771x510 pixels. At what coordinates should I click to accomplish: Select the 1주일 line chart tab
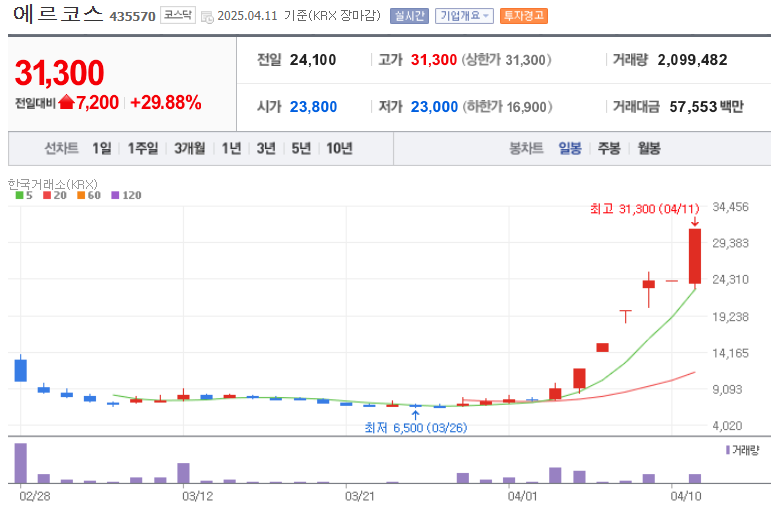pyautogui.click(x=143, y=148)
